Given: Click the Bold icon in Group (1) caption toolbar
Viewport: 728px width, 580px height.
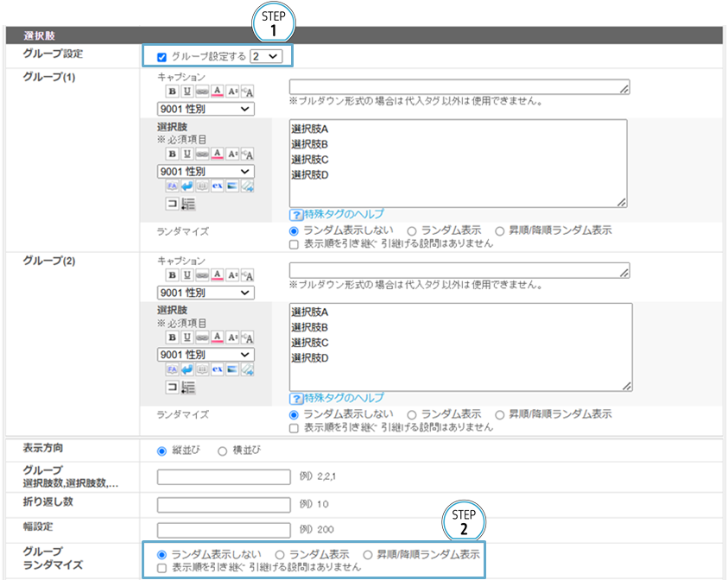Looking at the screenshot, I should (x=172, y=91).
